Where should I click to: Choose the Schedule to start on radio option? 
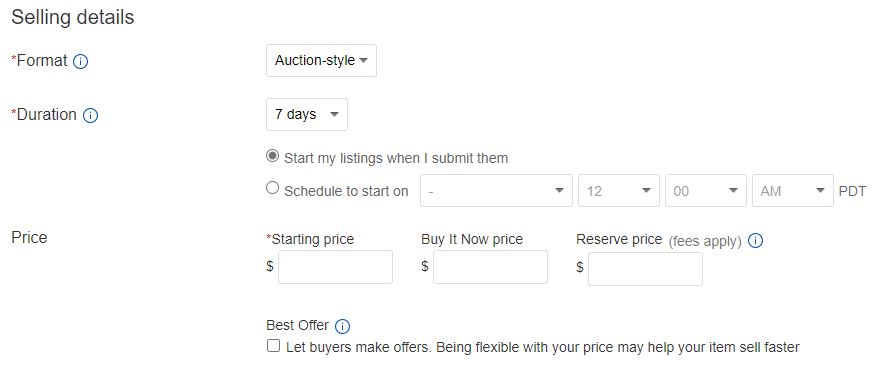point(273,188)
